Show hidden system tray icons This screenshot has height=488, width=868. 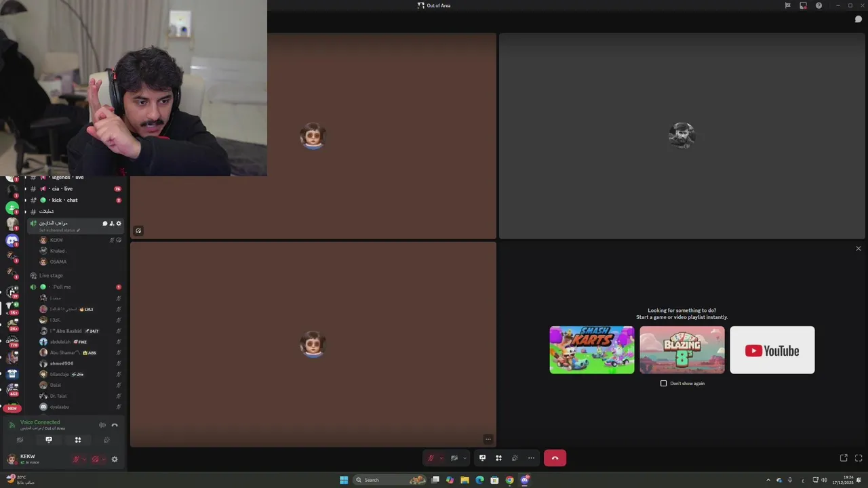(x=768, y=480)
